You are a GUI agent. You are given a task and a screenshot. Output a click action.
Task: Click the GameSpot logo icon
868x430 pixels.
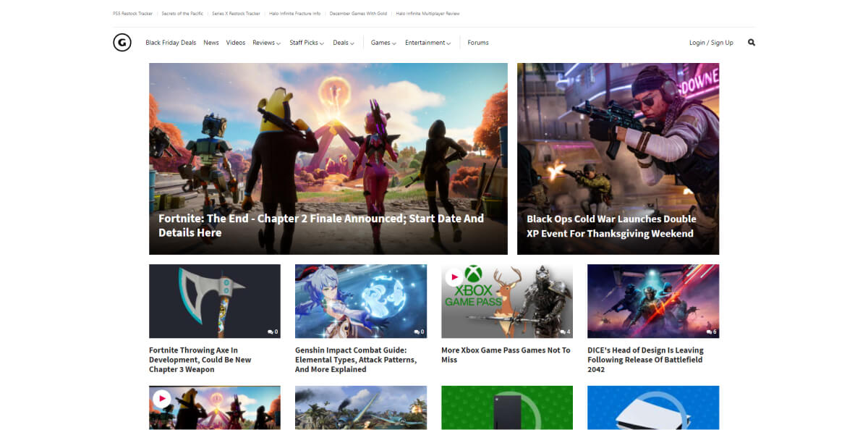pos(122,43)
